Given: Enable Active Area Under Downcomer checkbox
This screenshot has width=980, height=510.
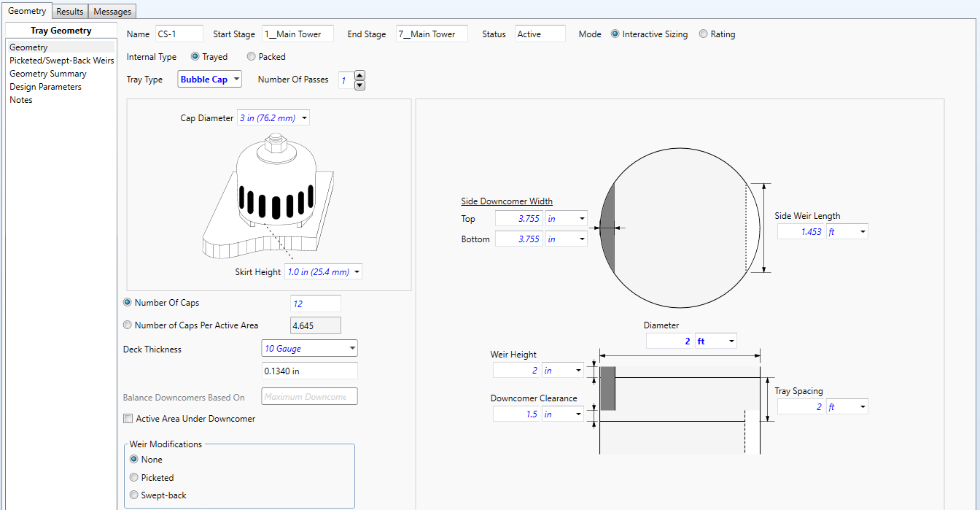Looking at the screenshot, I should coord(129,419).
